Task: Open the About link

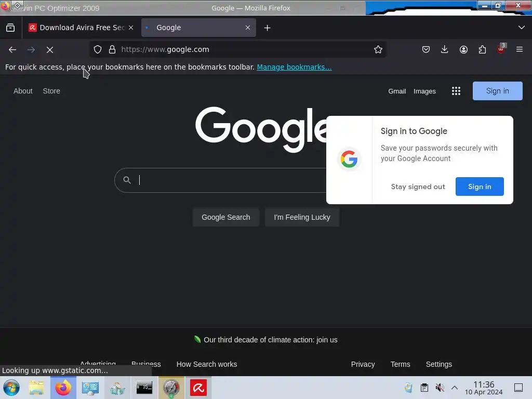Action: coord(23,91)
